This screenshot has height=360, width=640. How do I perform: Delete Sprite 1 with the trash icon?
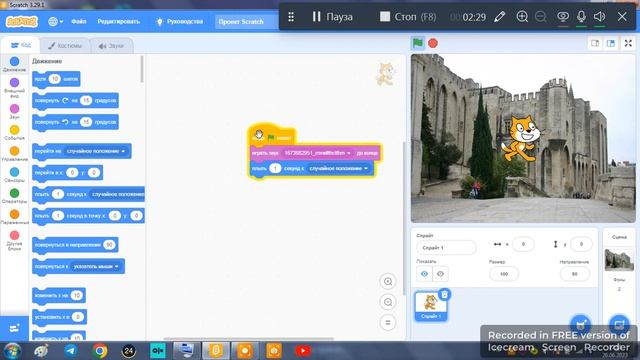tap(444, 294)
